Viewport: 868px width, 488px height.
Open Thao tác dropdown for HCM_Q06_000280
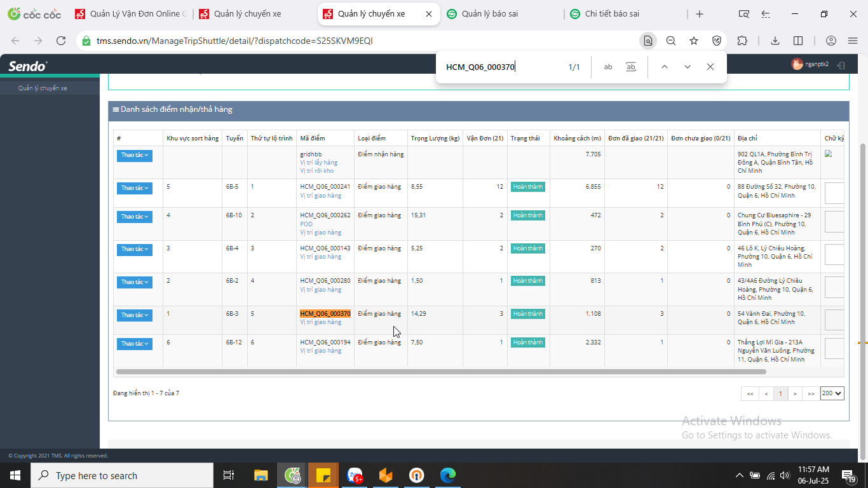click(135, 282)
